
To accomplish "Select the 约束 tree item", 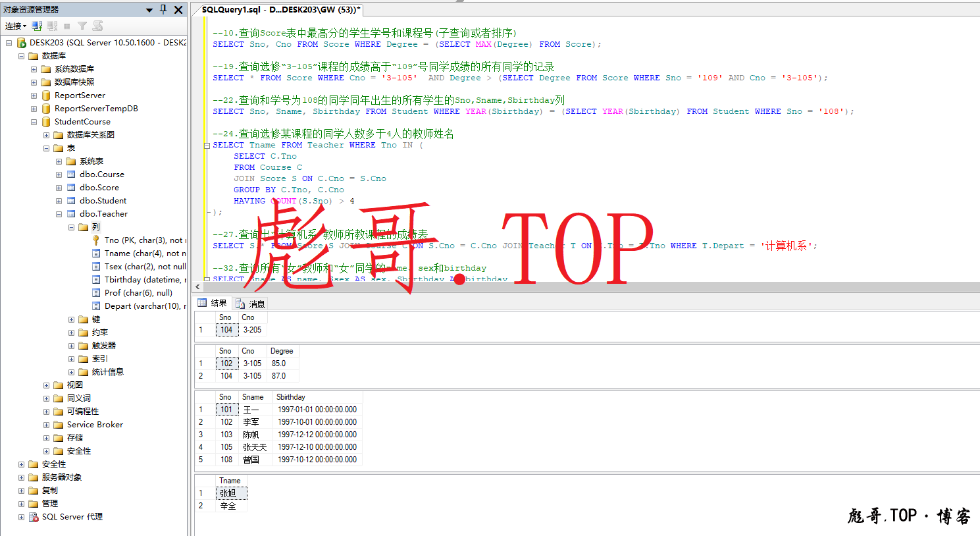I will coord(100,333).
